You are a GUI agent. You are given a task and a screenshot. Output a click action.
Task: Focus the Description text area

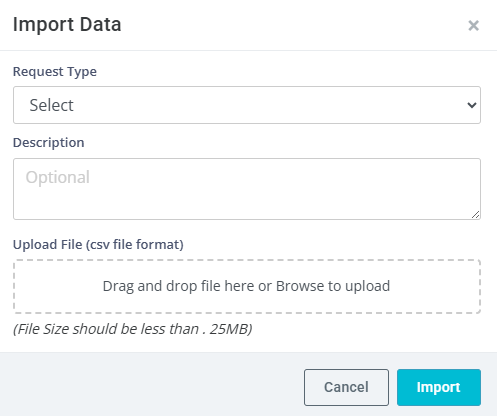pyautogui.click(x=247, y=189)
